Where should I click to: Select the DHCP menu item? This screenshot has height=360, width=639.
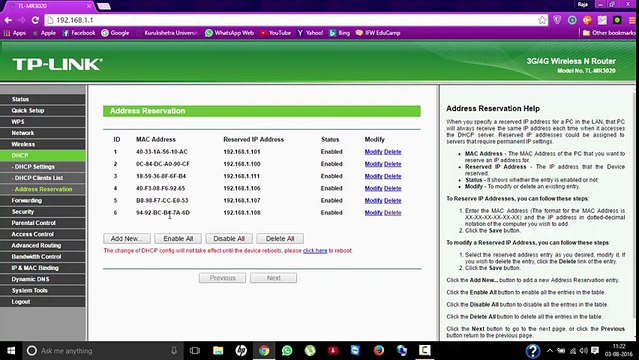pyautogui.click(x=43, y=155)
